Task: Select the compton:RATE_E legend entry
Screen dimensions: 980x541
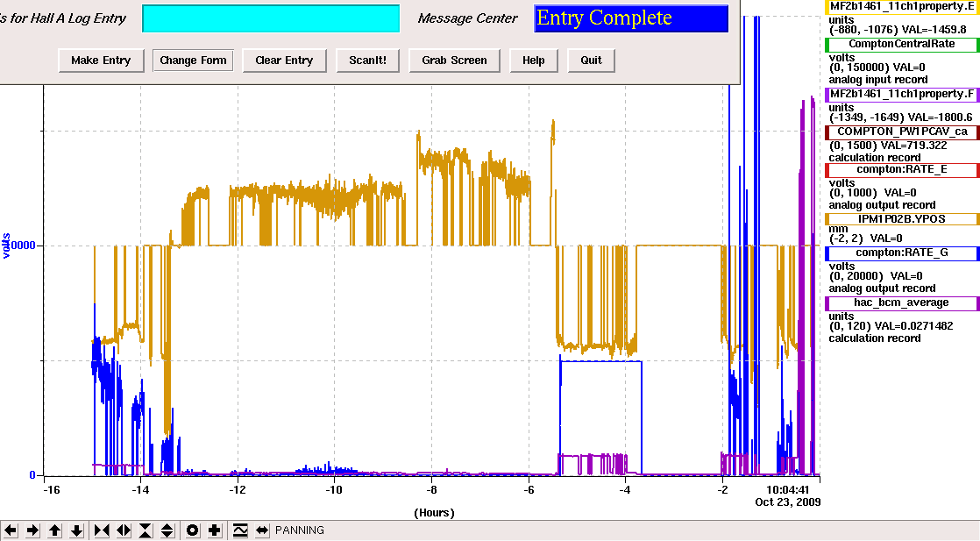Action: (902, 169)
